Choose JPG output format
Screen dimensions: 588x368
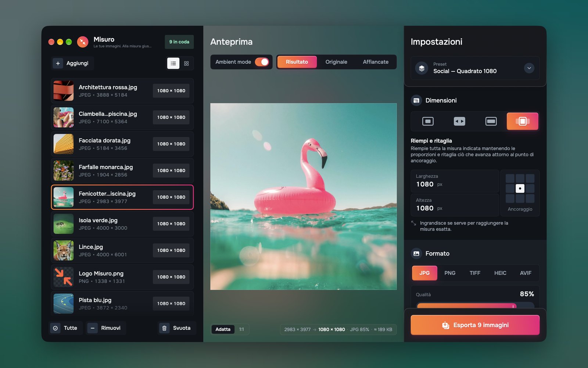click(424, 273)
